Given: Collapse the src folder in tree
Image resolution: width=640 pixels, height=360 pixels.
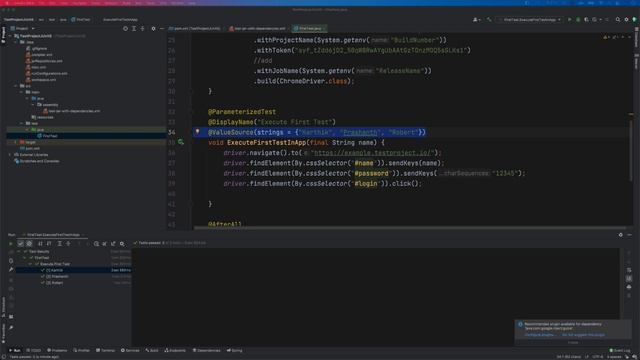Looking at the screenshot, I should [x=16, y=86].
